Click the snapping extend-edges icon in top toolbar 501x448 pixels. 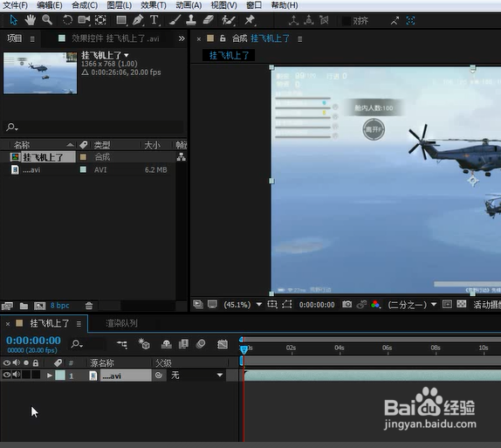click(x=395, y=21)
